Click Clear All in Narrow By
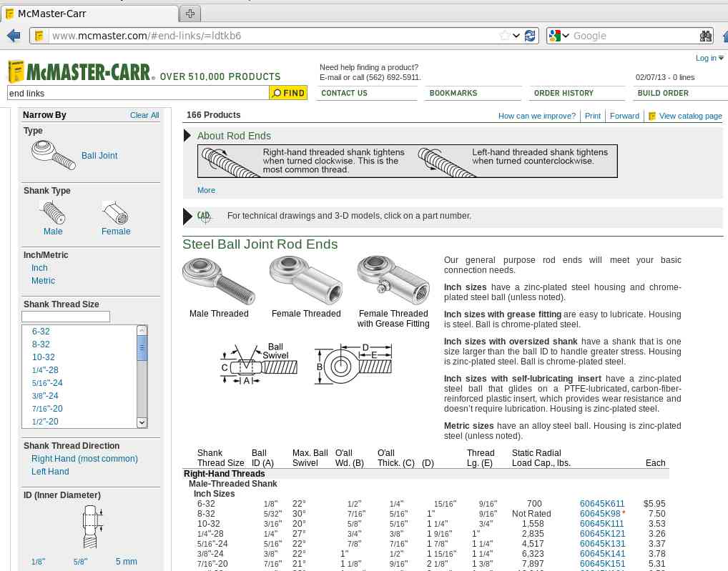 click(x=144, y=115)
